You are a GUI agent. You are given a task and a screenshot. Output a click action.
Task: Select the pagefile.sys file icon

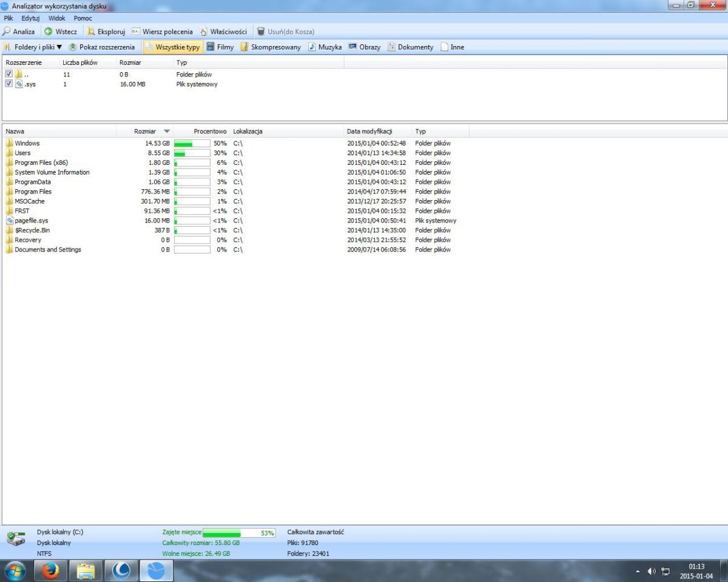[10, 221]
